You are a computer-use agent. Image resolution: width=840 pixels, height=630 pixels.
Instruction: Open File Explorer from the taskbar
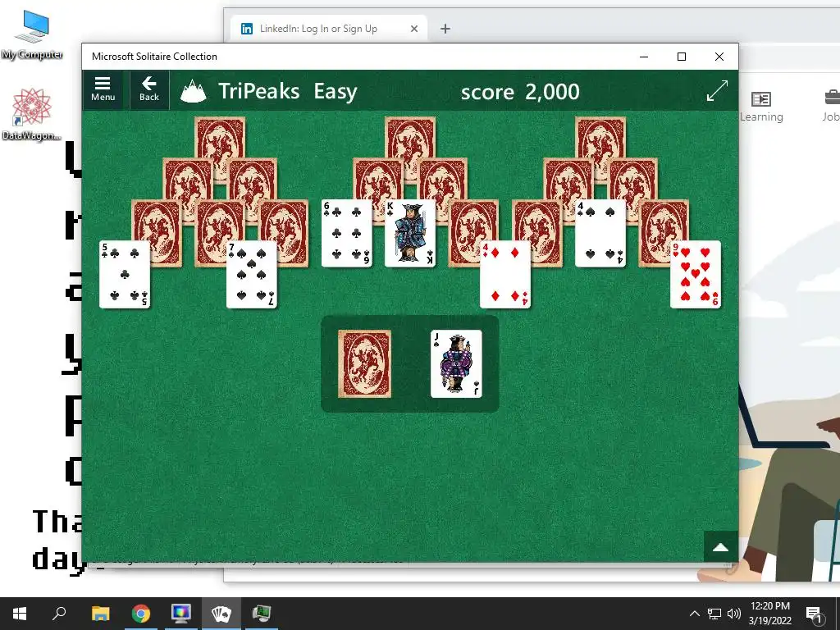(100, 614)
